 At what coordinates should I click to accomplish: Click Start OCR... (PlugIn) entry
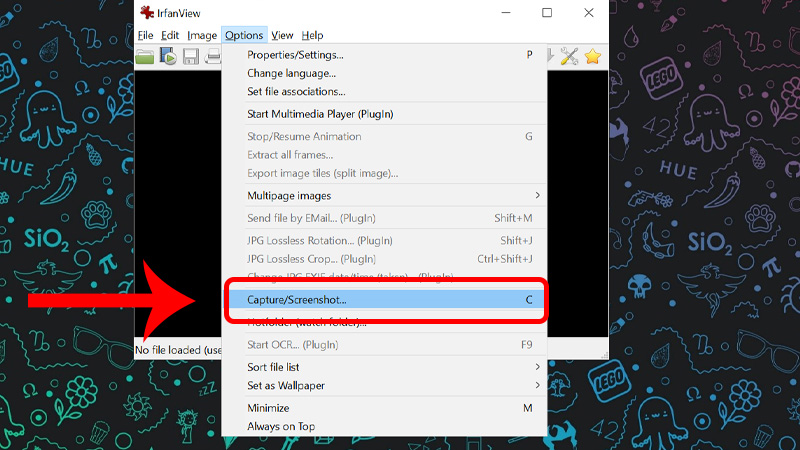tap(384, 344)
